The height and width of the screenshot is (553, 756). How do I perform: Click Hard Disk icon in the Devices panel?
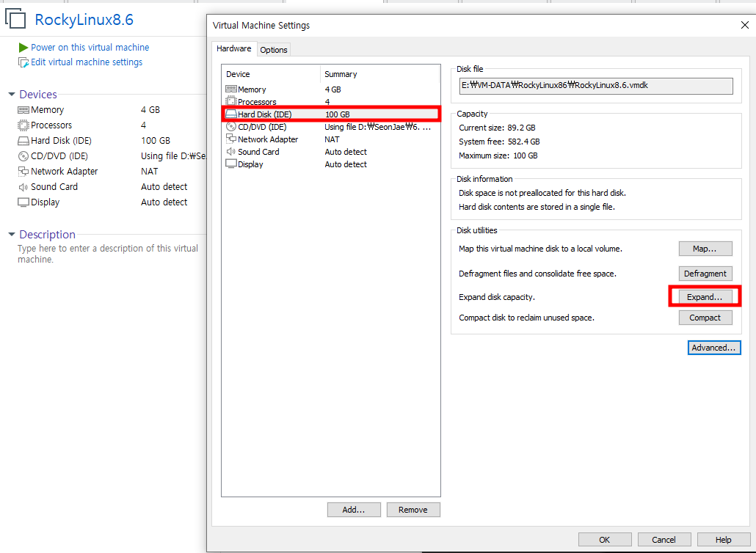[x=23, y=141]
